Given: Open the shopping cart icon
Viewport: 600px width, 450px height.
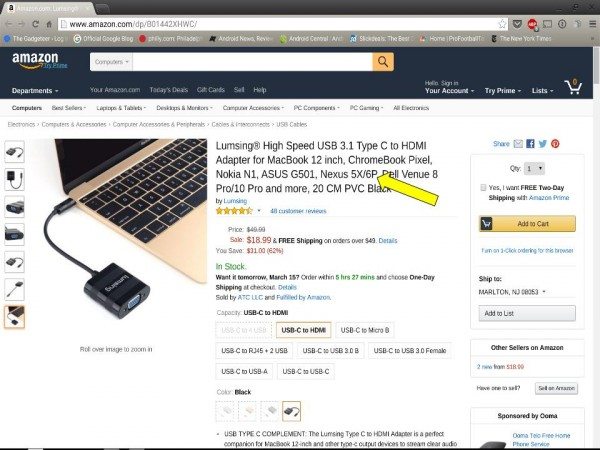Looking at the screenshot, I should pyautogui.click(x=573, y=87).
